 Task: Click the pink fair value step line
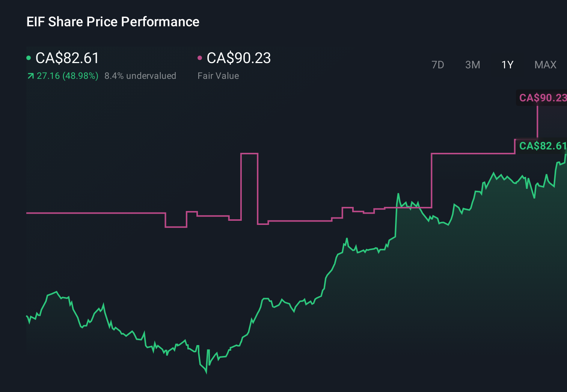pyautogui.click(x=94, y=213)
